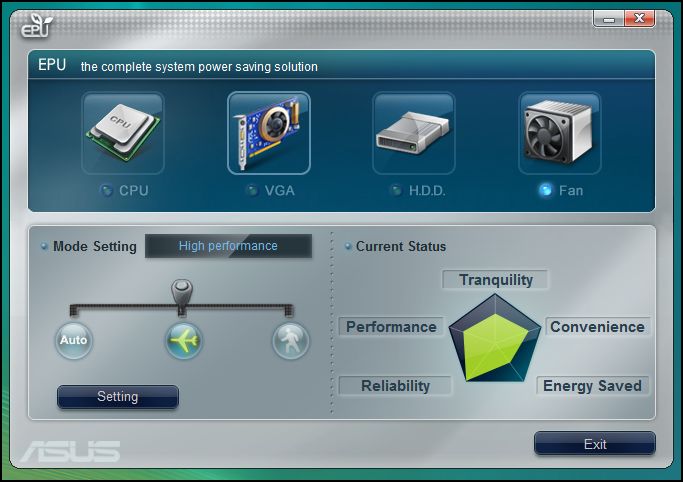Click the Convenience status label

597,327
